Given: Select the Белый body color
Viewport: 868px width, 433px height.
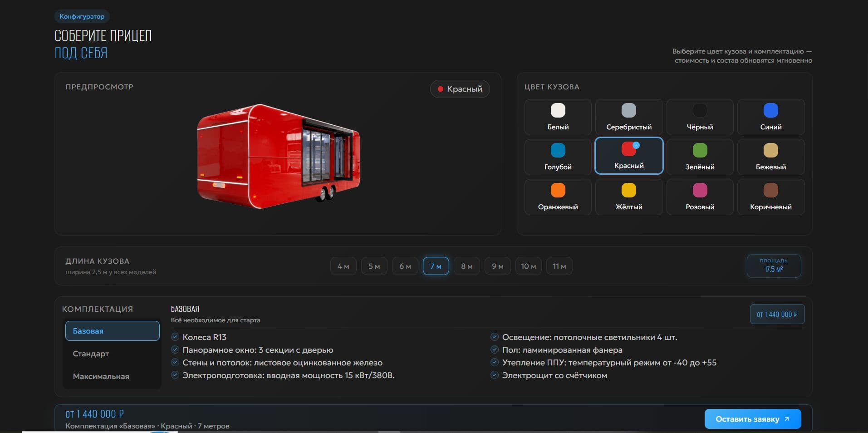Looking at the screenshot, I should coord(558,117).
